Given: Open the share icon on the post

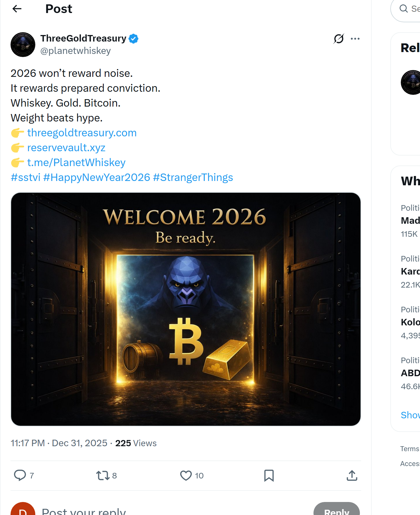Looking at the screenshot, I should [352, 475].
